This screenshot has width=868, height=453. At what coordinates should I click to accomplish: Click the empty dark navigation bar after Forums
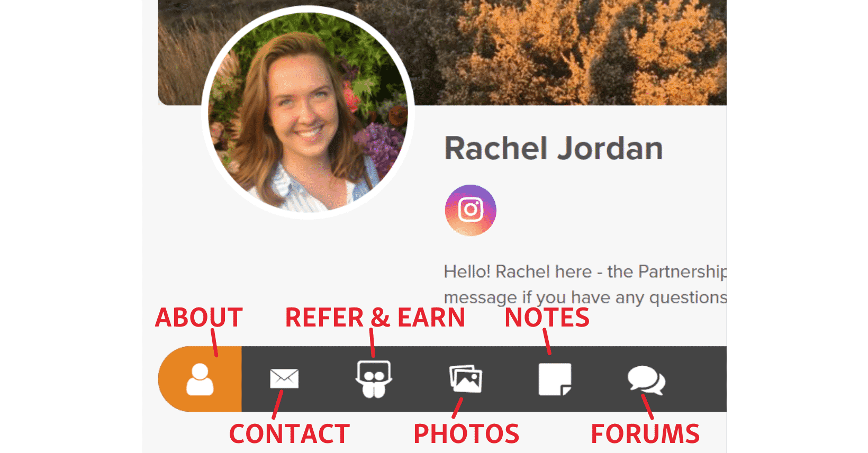[x=696, y=379]
